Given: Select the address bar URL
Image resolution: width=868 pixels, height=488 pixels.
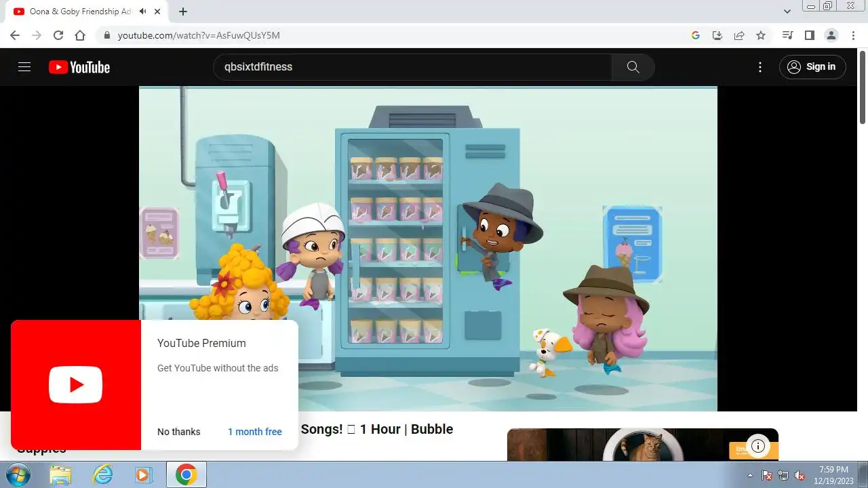Looking at the screenshot, I should coord(199,35).
